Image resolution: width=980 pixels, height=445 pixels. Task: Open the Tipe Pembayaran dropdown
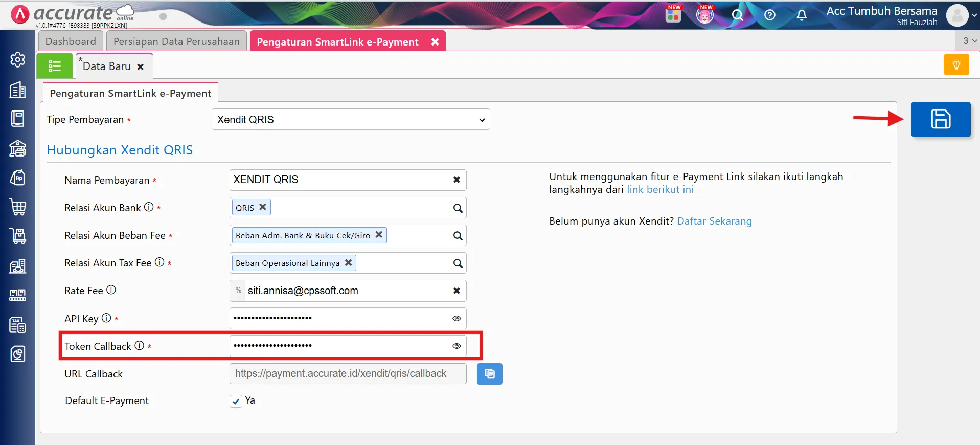(x=351, y=119)
